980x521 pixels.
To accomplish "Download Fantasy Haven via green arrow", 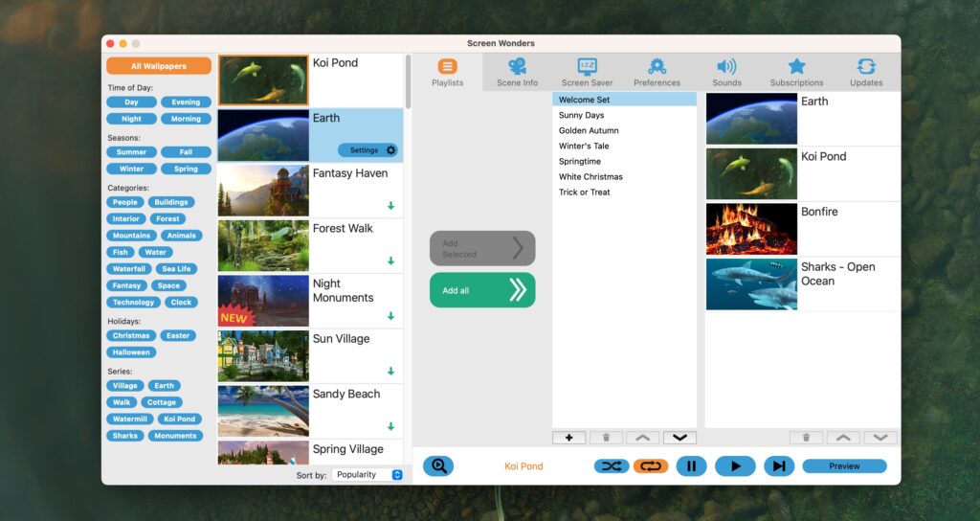I will click(x=390, y=206).
